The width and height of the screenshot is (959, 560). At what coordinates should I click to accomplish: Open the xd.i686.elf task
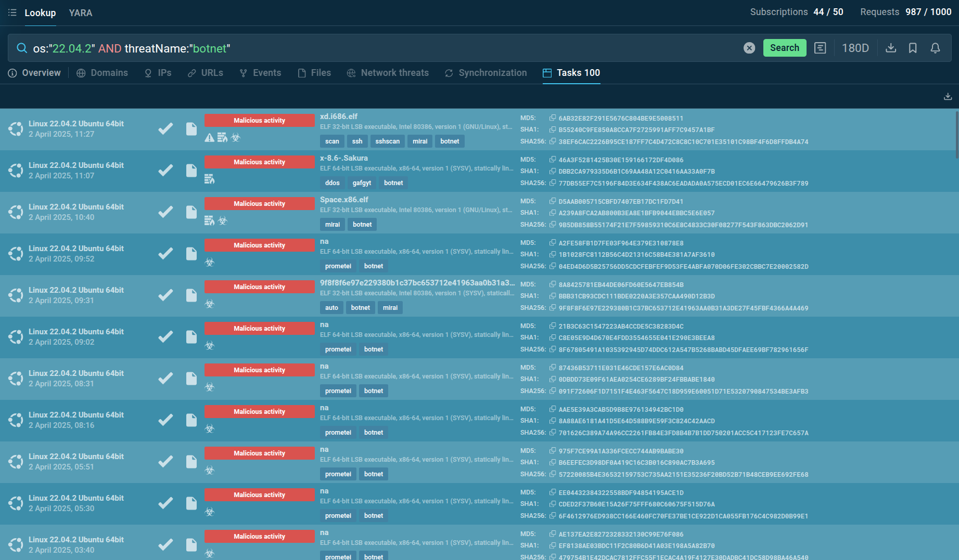[338, 116]
